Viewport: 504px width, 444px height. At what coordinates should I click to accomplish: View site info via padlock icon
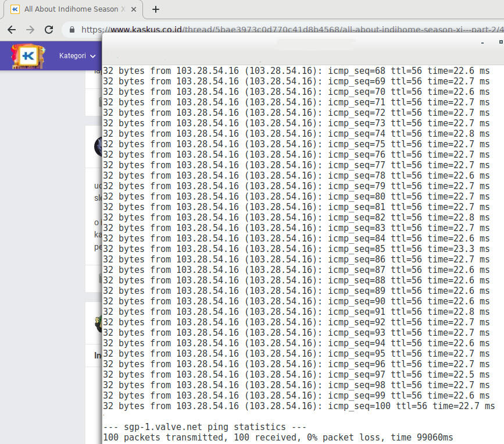[72, 30]
